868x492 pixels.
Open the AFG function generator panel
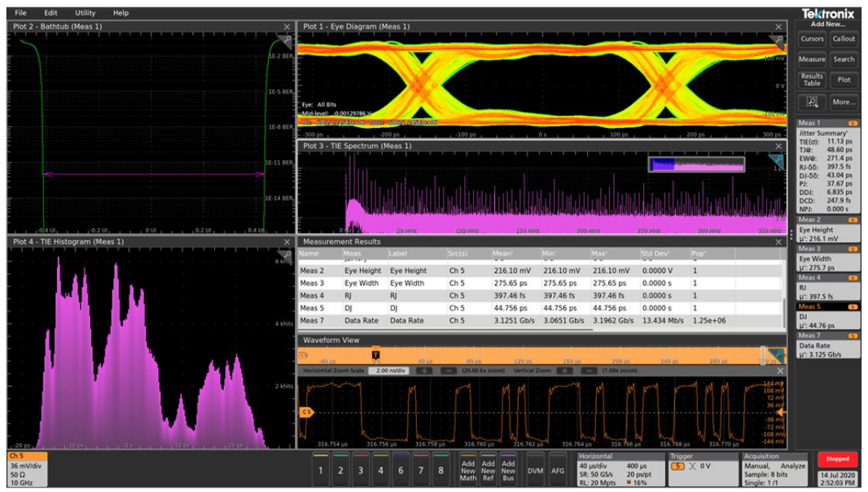click(x=559, y=471)
